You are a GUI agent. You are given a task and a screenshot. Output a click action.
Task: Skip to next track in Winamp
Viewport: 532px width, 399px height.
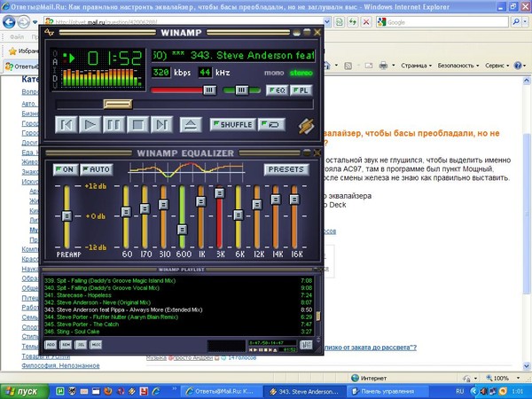[x=161, y=124]
